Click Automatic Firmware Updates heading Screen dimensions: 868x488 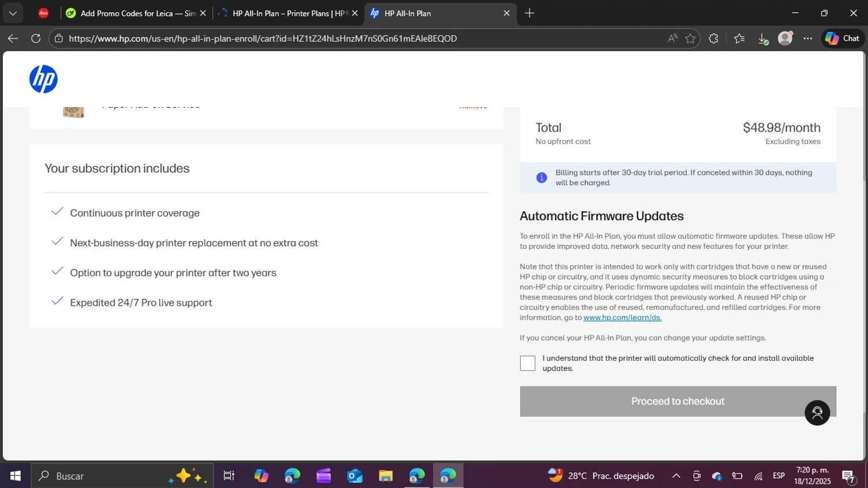click(601, 216)
